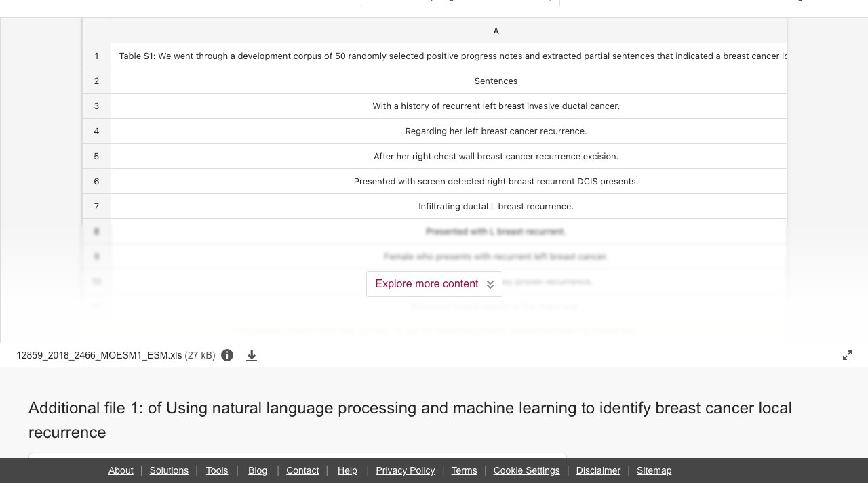Click cell 'Infiltrating ductal L breast recurrence.'
This screenshot has height=488, width=868.
pos(449,207)
